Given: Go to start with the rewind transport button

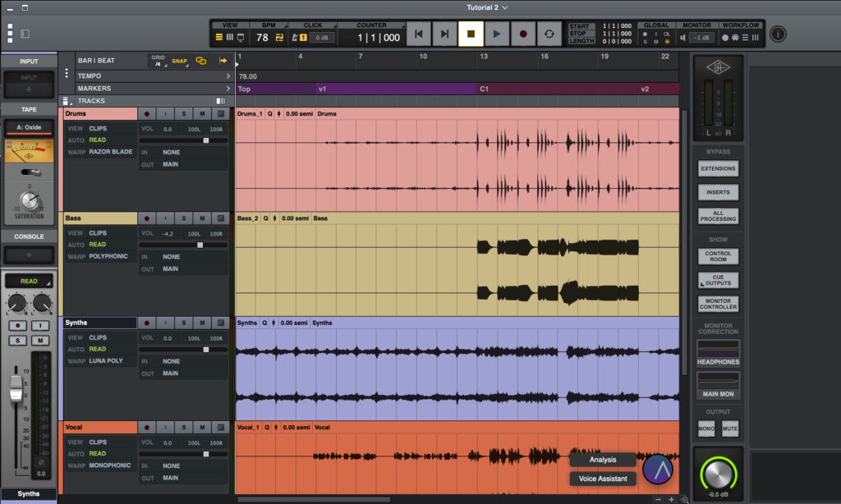Looking at the screenshot, I should click(418, 34).
